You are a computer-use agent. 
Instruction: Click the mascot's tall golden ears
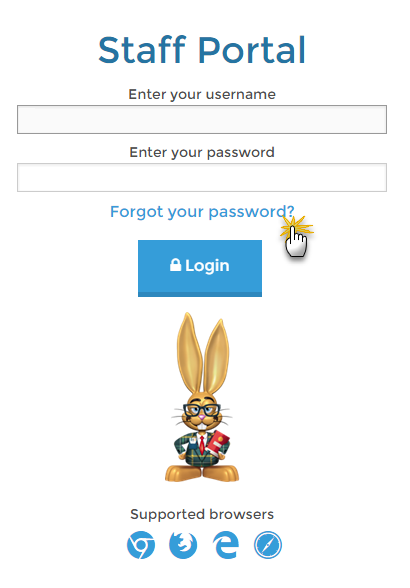click(x=203, y=354)
